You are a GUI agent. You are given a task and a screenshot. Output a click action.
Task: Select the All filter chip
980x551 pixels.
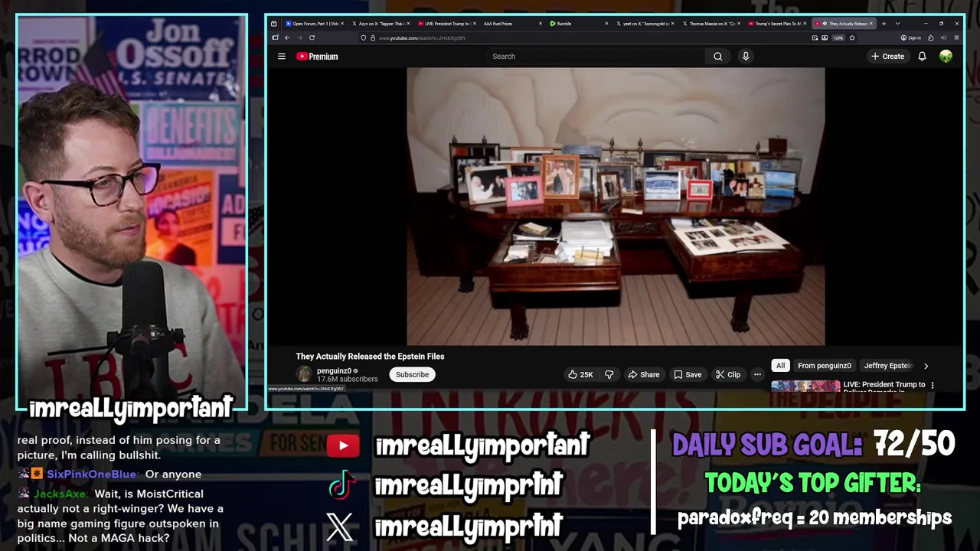coord(780,366)
